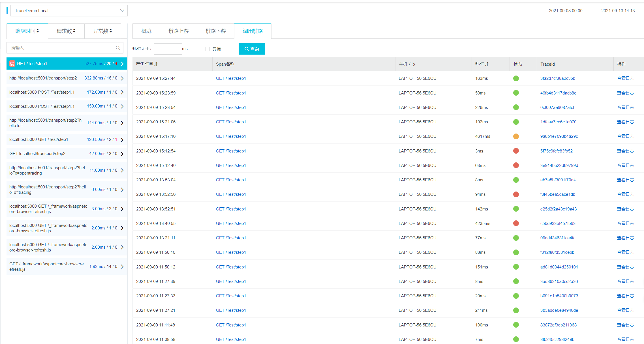Click the sort icon next to 产生时间 column header

(156, 64)
